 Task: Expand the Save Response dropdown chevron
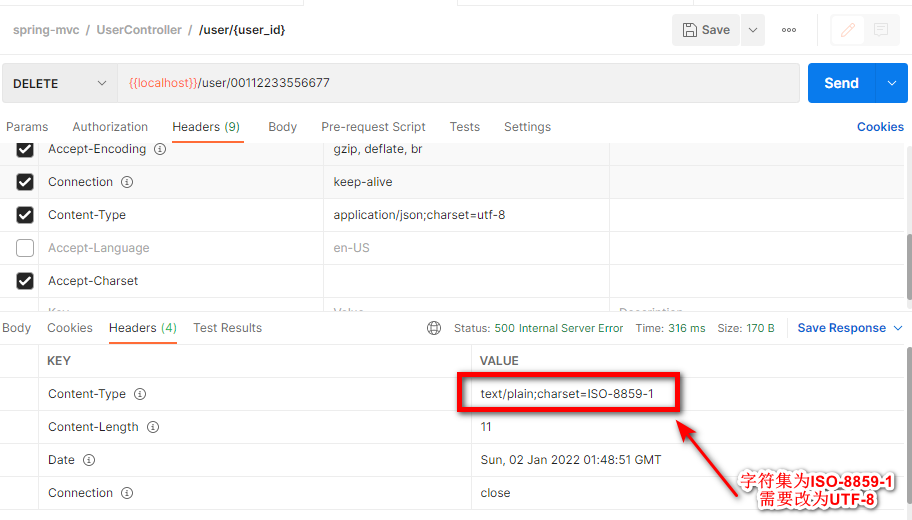pos(897,328)
